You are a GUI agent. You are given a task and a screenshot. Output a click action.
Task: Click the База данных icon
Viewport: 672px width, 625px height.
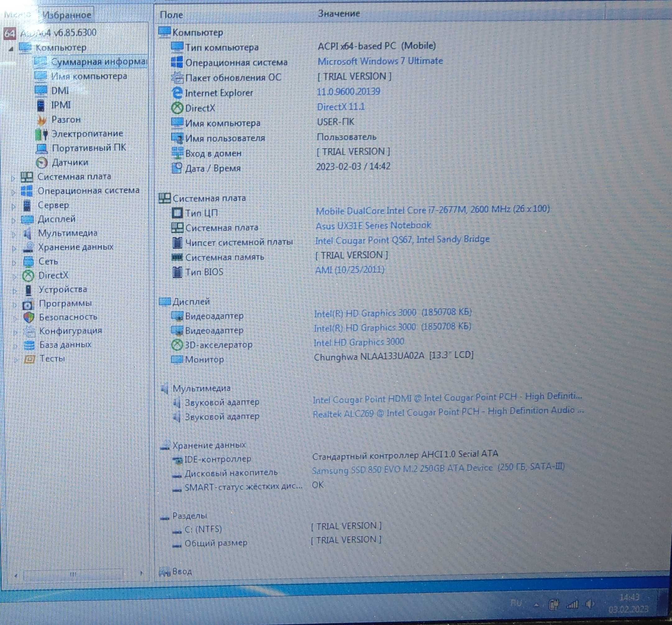coord(30,345)
